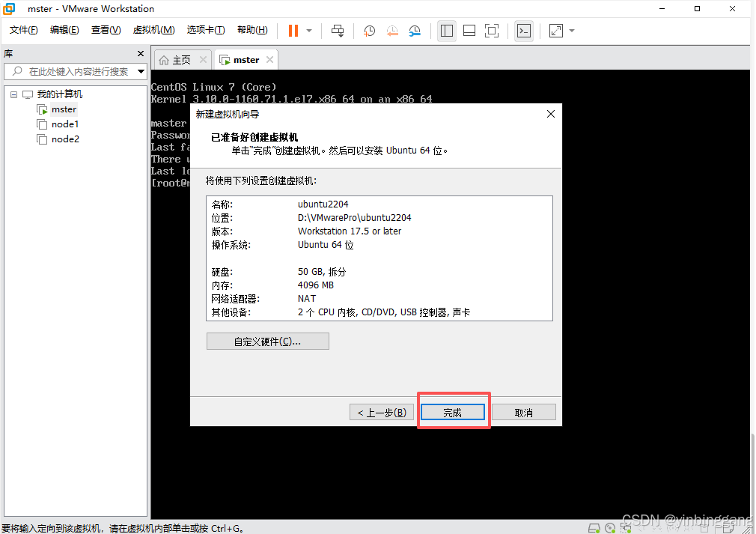
Task: Click the Workstation 17.5 or later value
Action: 350,231
